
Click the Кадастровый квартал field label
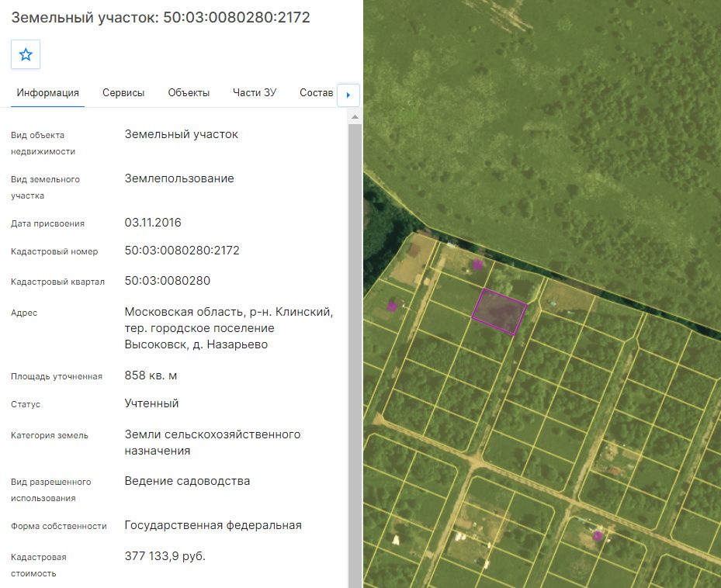[x=58, y=282]
